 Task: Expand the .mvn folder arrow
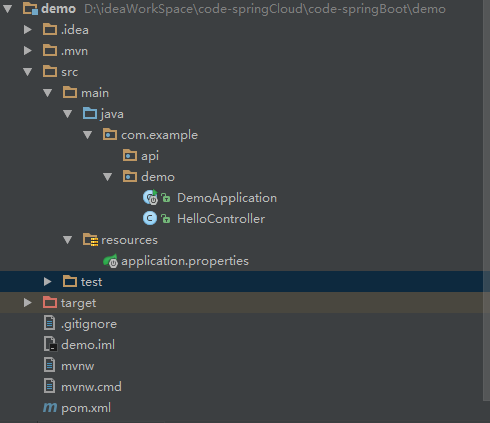(x=28, y=51)
